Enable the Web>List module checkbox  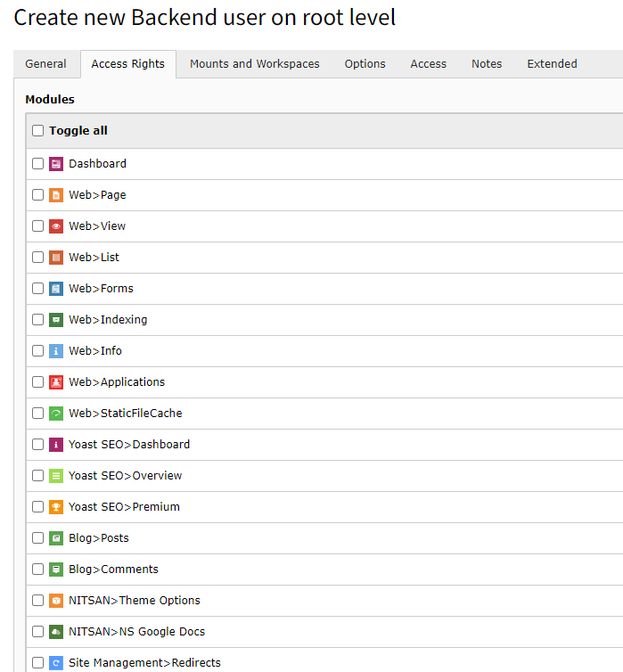tap(37, 258)
